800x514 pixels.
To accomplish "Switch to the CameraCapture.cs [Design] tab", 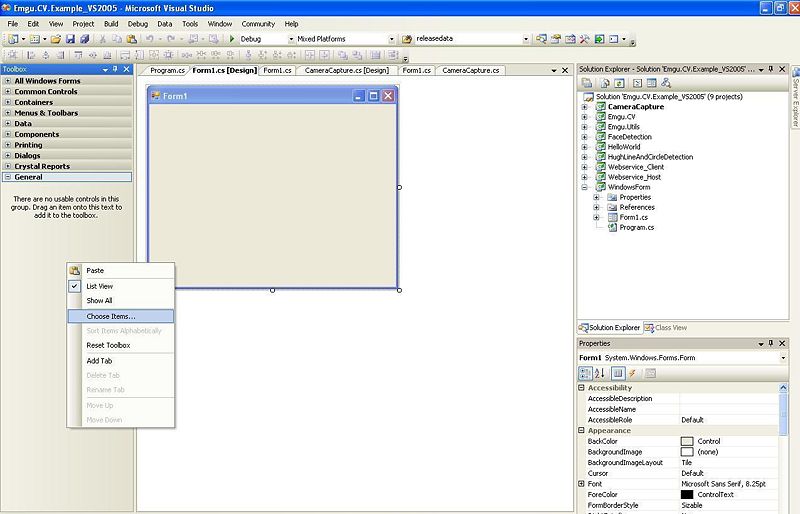I will [347, 70].
